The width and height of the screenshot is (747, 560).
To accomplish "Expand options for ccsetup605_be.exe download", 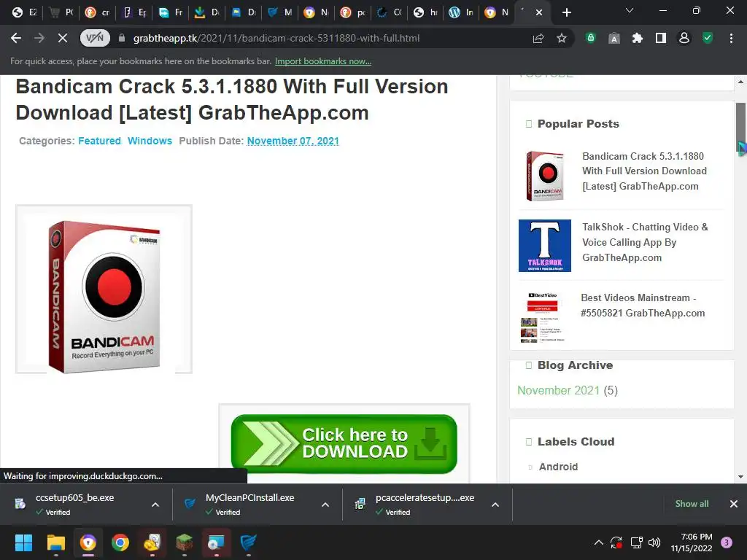I will tap(155, 505).
